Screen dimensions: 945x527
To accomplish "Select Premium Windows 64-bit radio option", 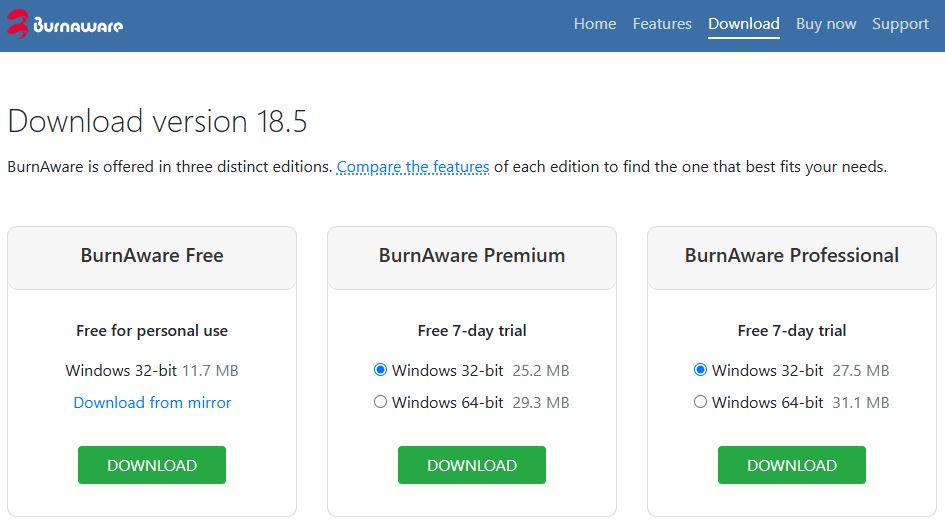I will (x=380, y=402).
